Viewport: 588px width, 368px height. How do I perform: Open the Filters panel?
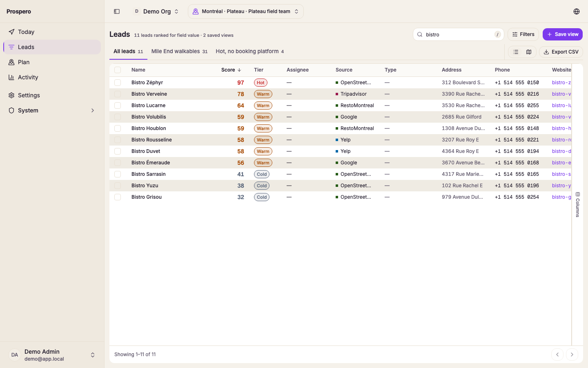tap(523, 34)
